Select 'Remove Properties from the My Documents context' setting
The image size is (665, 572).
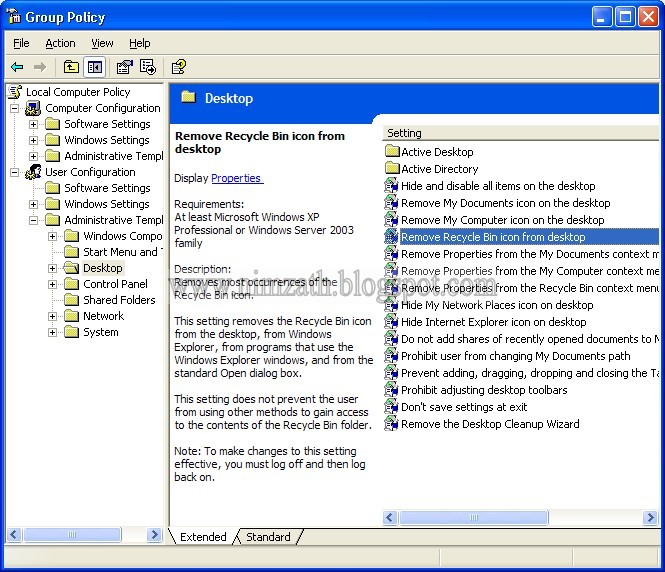point(530,254)
